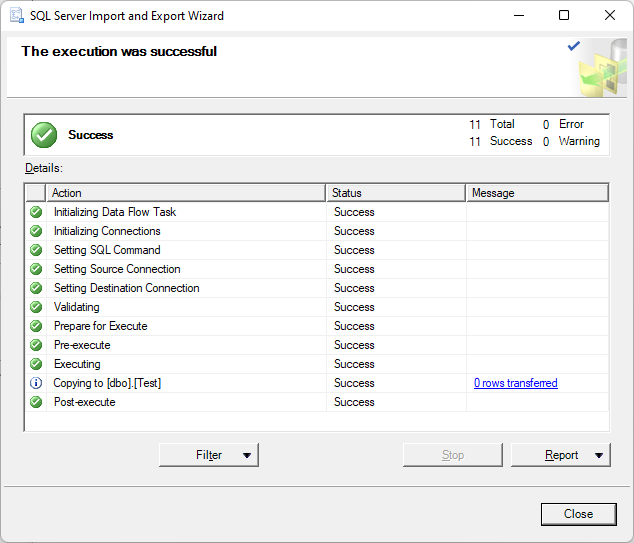Maximize the wizard window
This screenshot has width=634, height=543.
[x=564, y=15]
